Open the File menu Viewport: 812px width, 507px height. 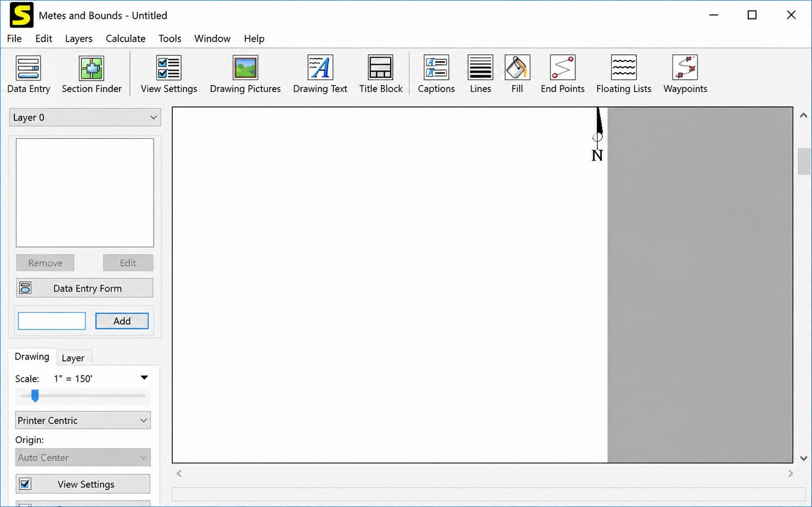pyautogui.click(x=14, y=38)
